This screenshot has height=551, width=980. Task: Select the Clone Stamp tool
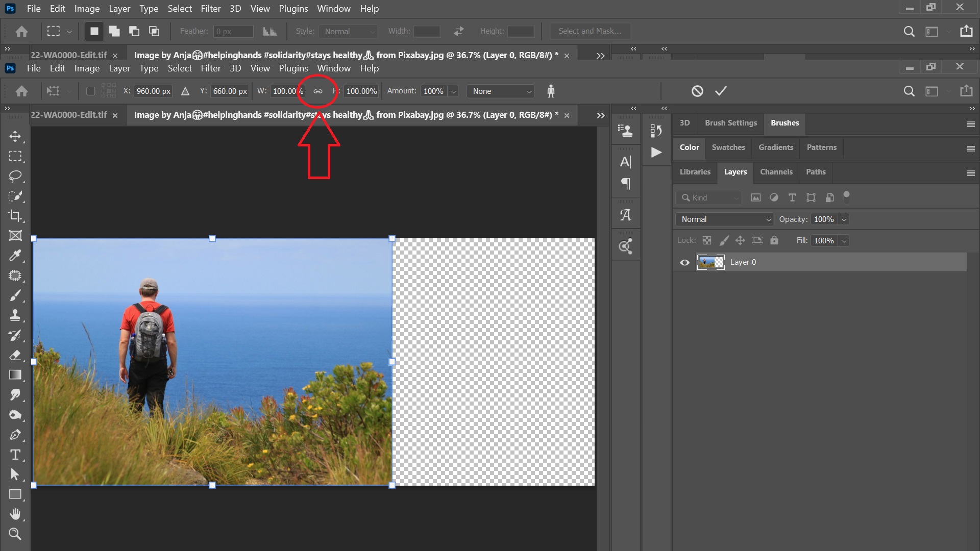point(14,315)
